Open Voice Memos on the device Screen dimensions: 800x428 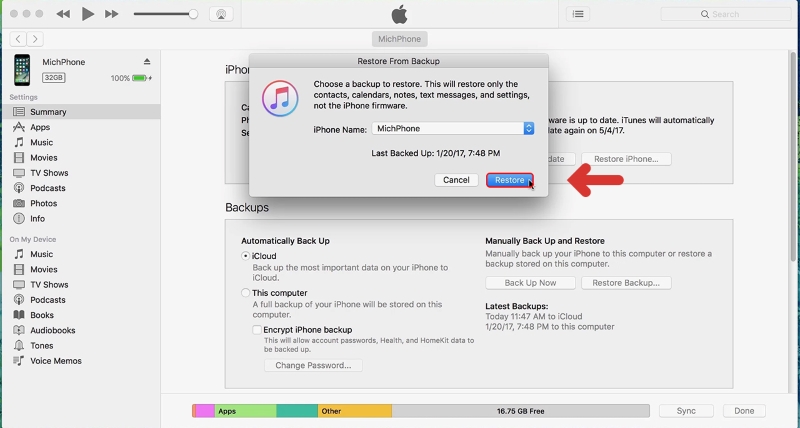coord(19,361)
